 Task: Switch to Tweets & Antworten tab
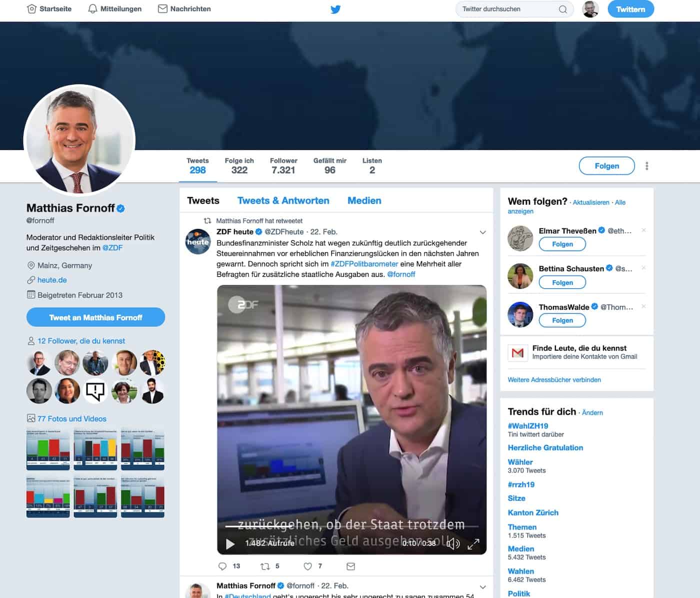click(x=283, y=201)
